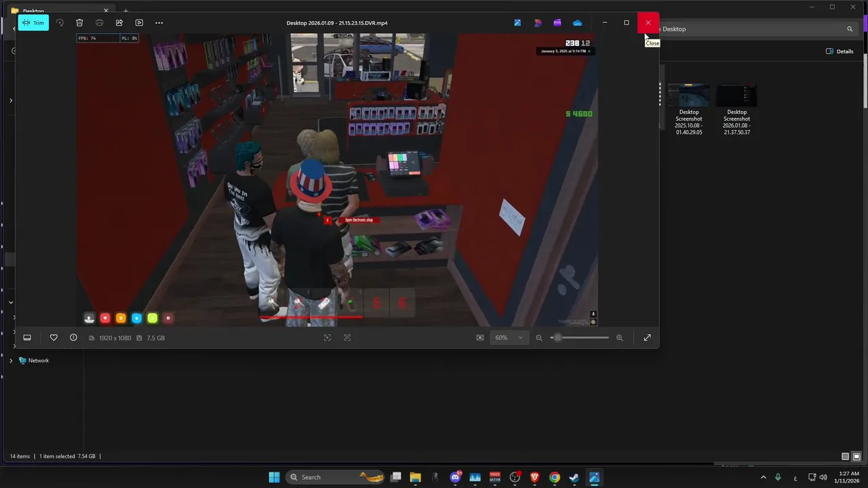Toggle the filmstrip icon at bottom left
Viewport: 868px width, 488px height.
pyautogui.click(x=27, y=338)
